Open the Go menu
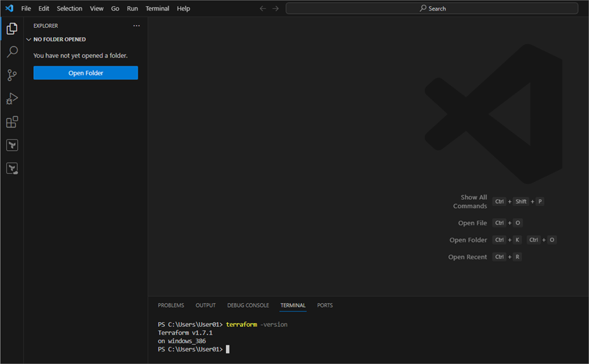The height and width of the screenshot is (364, 589). click(x=115, y=8)
